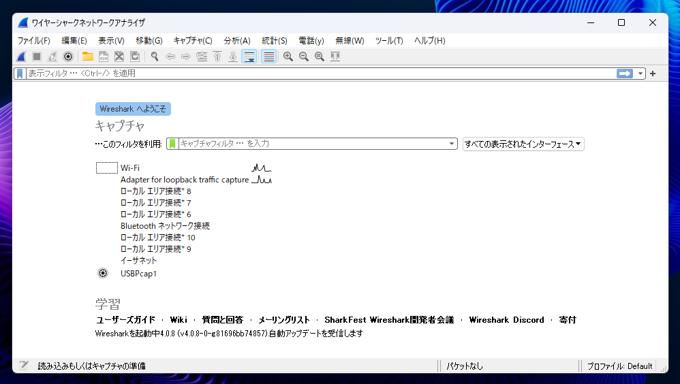Toggle auto-scroll during live capture
Image resolution: width=680 pixels, height=384 pixels.
(x=249, y=56)
